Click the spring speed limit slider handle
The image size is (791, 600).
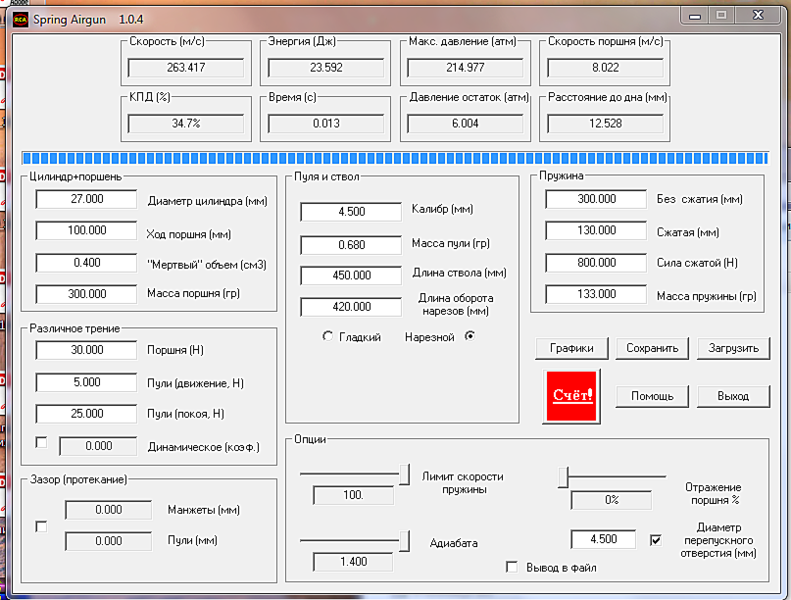pos(404,474)
